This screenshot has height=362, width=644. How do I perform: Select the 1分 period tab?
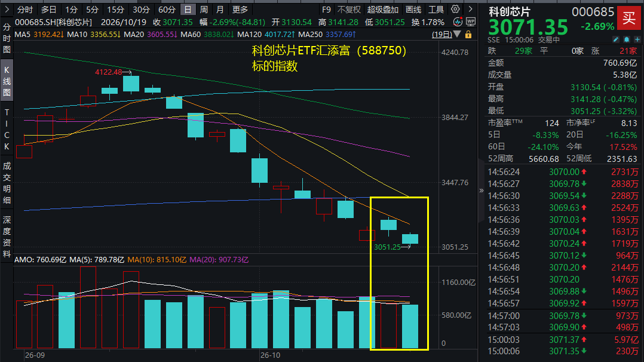72,10
